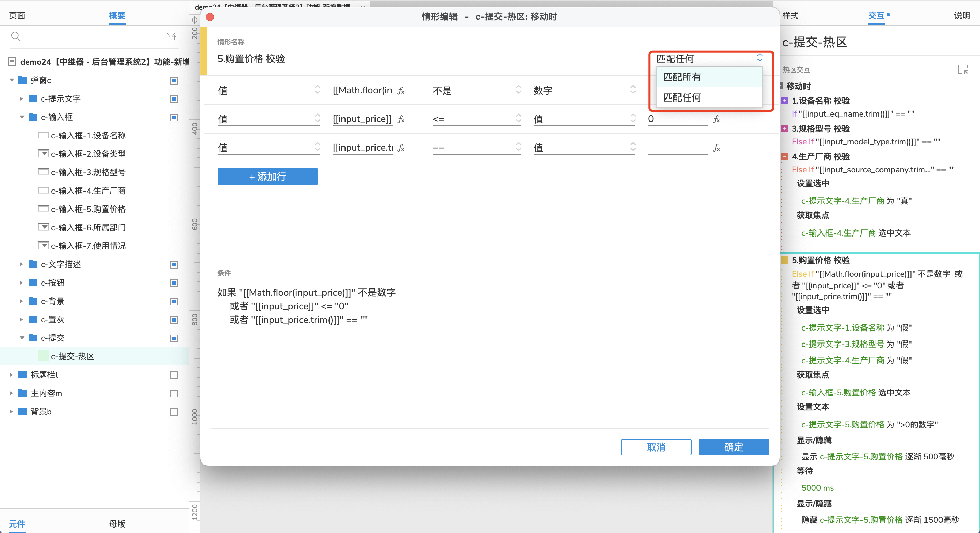The width and height of the screenshot is (980, 533).
Task: Toggle visibility box for c-输入框
Action: click(x=174, y=118)
